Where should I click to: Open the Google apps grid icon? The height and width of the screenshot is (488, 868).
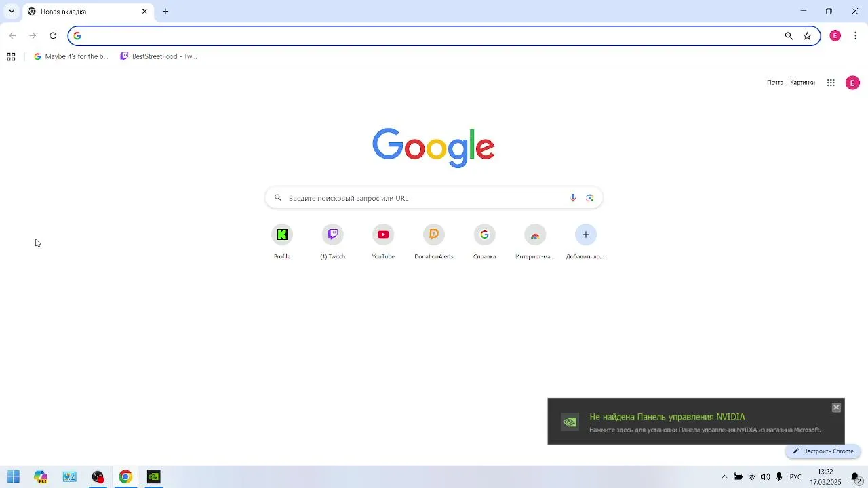point(831,83)
